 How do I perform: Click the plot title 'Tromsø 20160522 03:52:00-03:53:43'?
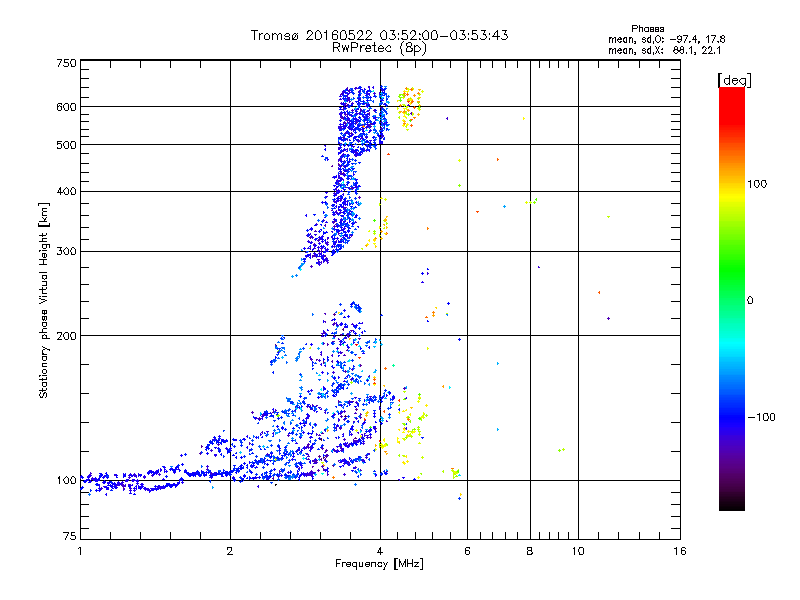click(x=380, y=35)
